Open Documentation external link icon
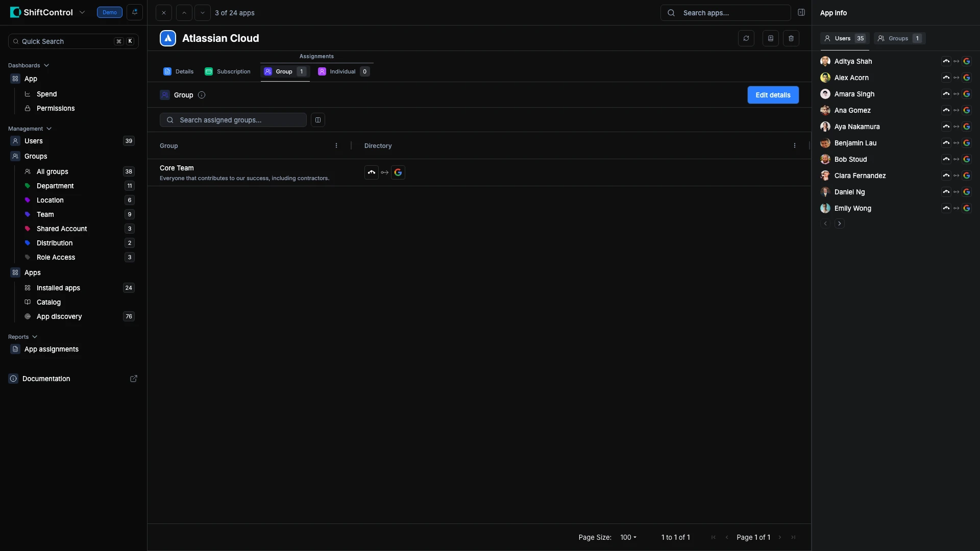The width and height of the screenshot is (980, 551). (x=134, y=379)
